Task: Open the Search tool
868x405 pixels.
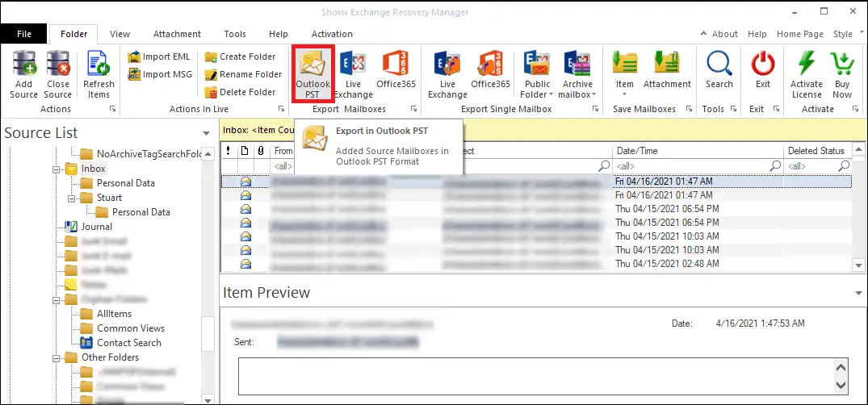Action: tap(719, 69)
